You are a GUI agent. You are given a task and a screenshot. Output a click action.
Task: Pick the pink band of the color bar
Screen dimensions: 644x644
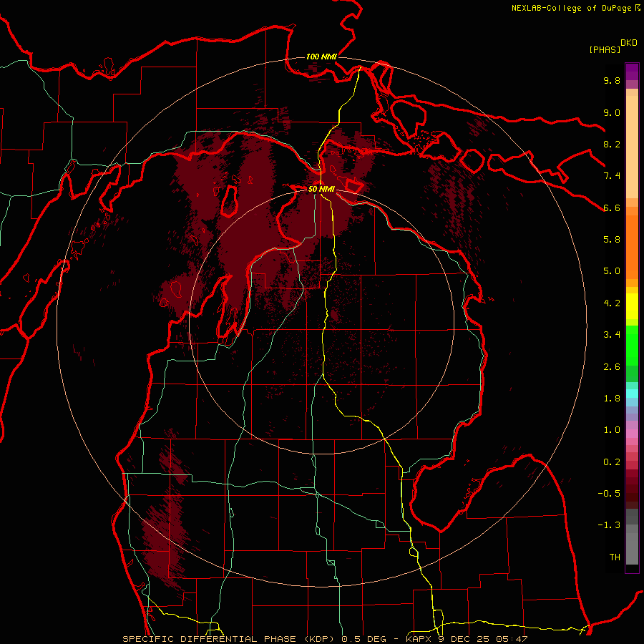[x=632, y=434]
